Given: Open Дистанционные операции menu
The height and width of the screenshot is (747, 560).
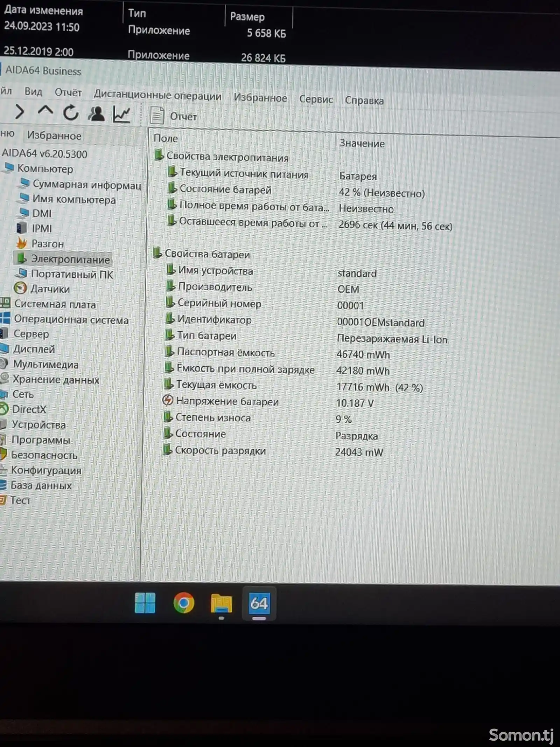Looking at the screenshot, I should click(x=157, y=95).
